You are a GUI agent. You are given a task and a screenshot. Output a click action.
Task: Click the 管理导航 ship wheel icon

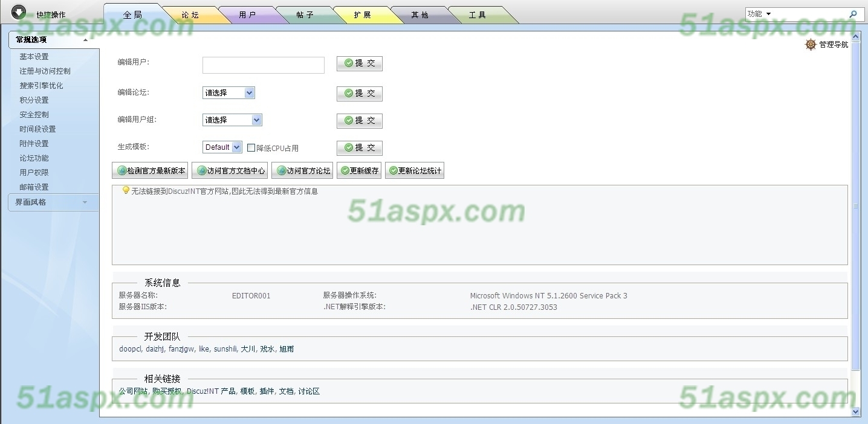pos(811,45)
